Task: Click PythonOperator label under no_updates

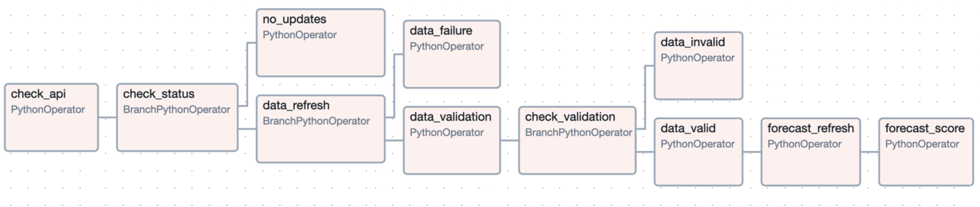Action: [x=299, y=35]
